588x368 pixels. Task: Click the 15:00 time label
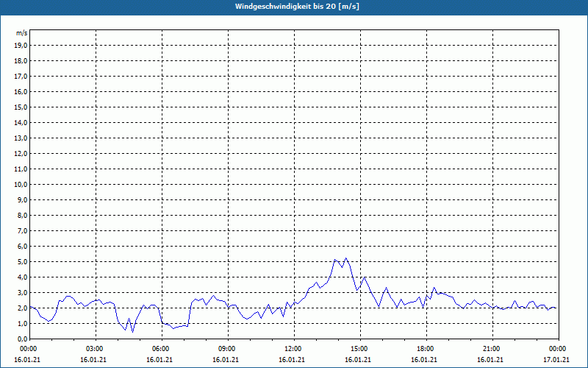pos(360,349)
